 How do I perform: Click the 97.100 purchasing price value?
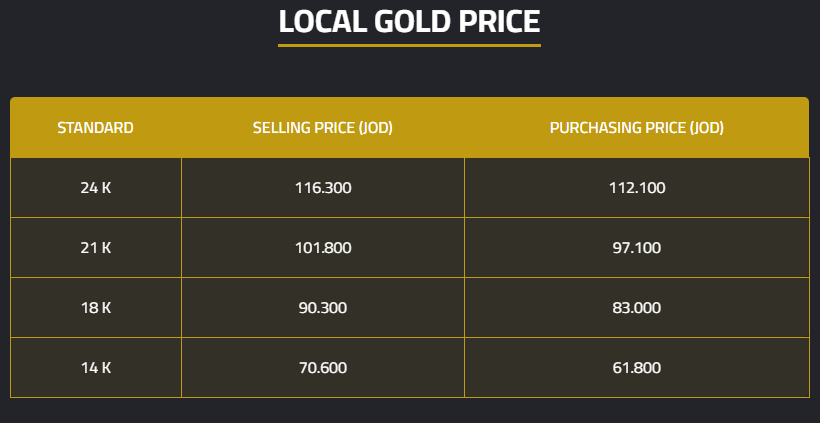point(636,248)
